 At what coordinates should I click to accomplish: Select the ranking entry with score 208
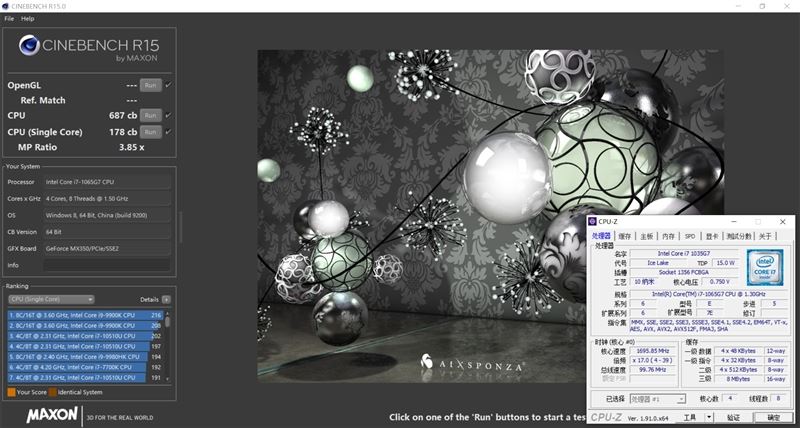tap(85, 325)
